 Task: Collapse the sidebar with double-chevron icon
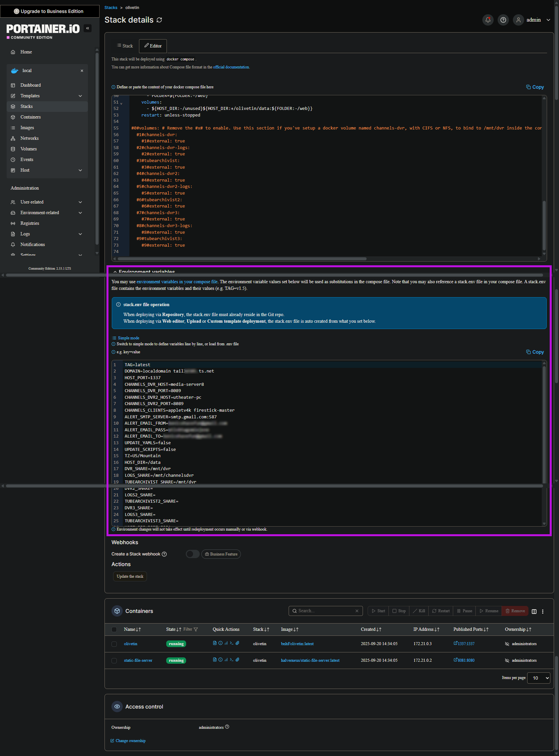(x=88, y=29)
